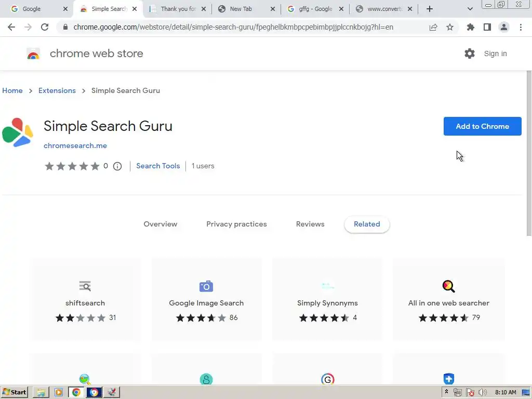Screen dimensions: 532x399
Task: Open Chrome three-dot menu
Action: (521, 27)
